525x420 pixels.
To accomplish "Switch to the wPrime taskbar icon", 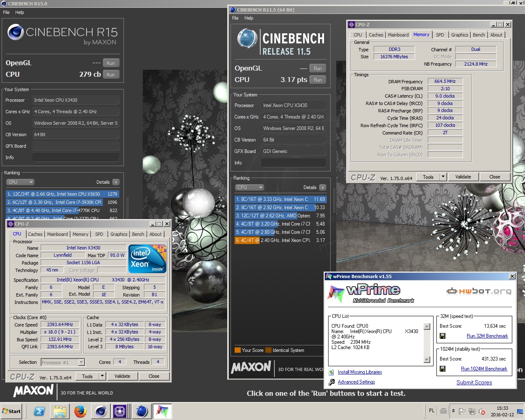I will 162,411.
